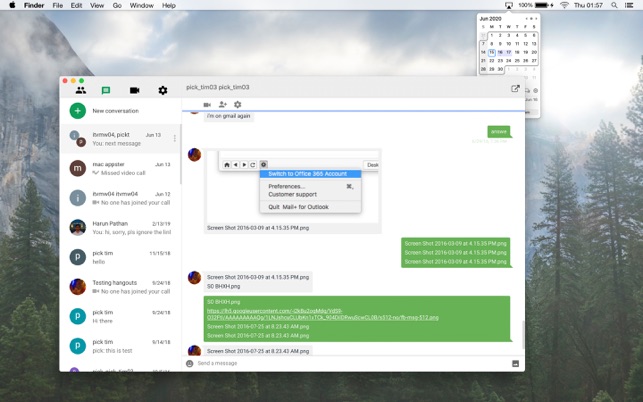Viewport: 643px width, 402px height.
Task: Open the File menu
Action: (58, 5)
